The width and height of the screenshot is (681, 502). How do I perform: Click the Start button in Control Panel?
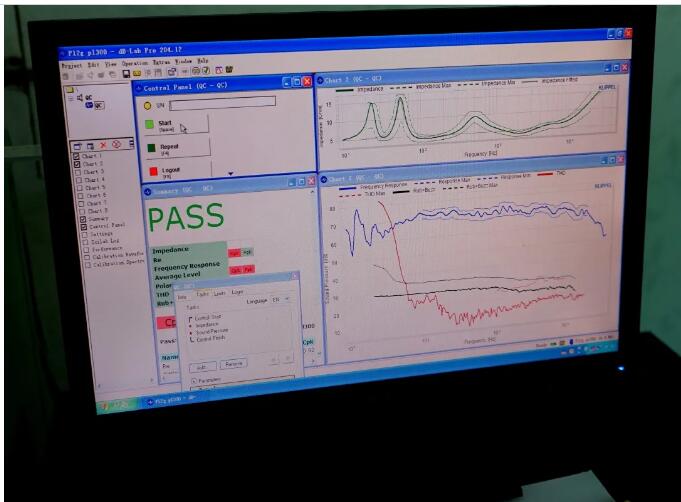pyautogui.click(x=177, y=125)
